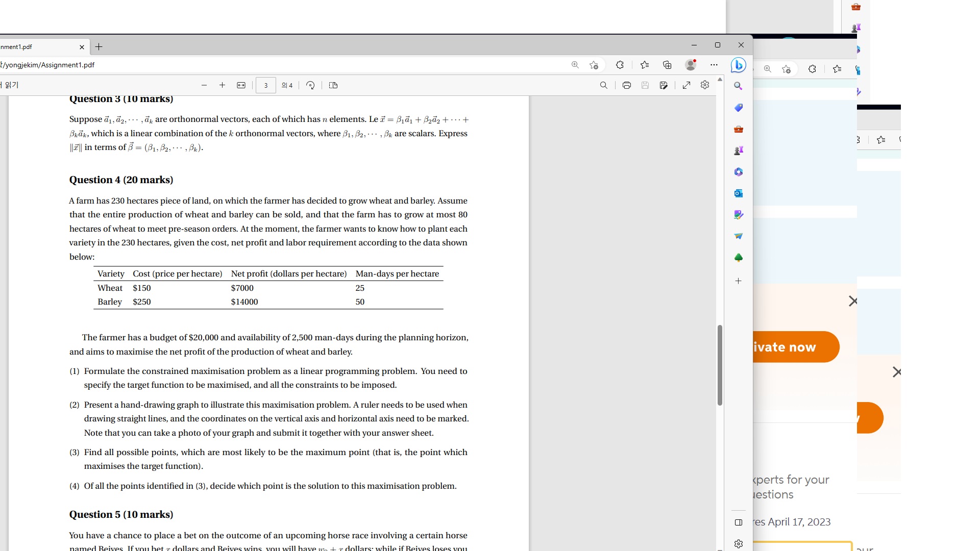Image resolution: width=980 pixels, height=551 pixels.
Task: Open the PDF page view layout options
Action: 333,85
